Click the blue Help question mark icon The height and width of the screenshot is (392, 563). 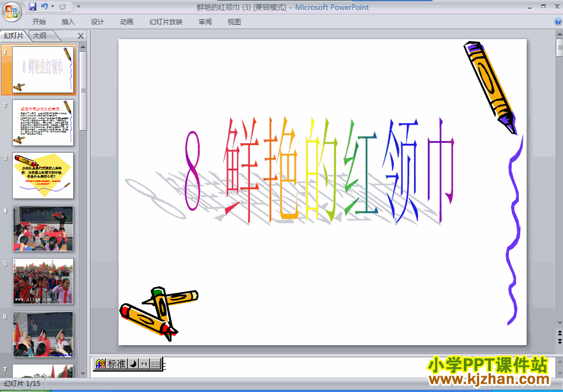[x=559, y=22]
